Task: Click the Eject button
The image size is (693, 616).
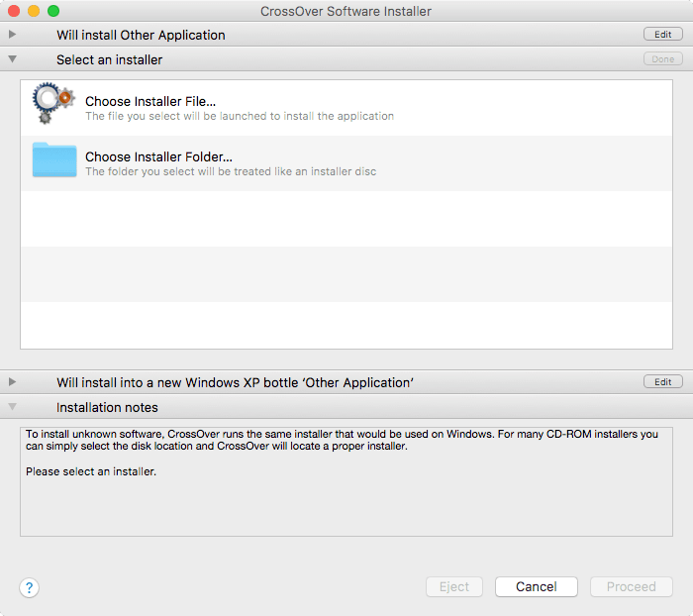Action: [x=454, y=586]
